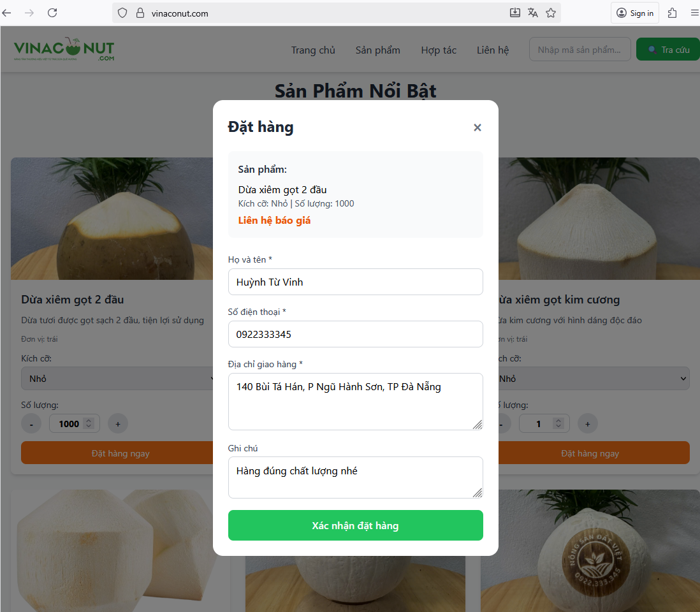The width and height of the screenshot is (700, 612).
Task: Bookmark the page via the star icon
Action: pos(551,13)
